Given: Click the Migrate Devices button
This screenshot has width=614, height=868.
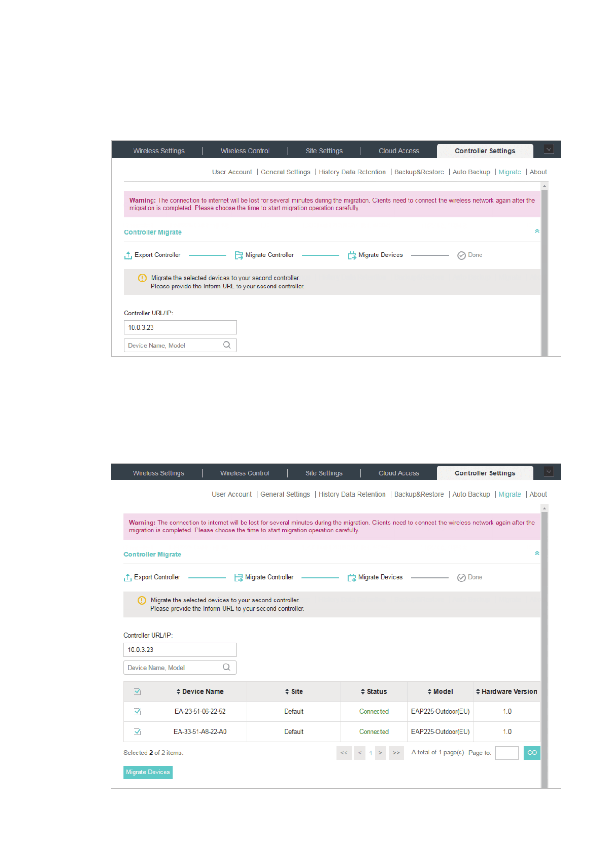Looking at the screenshot, I should coord(148,772).
